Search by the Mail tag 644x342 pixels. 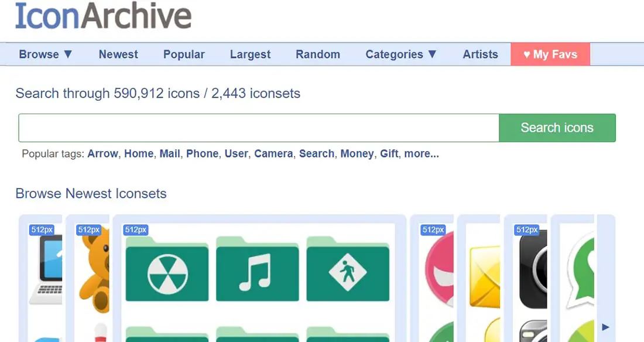[x=170, y=154]
